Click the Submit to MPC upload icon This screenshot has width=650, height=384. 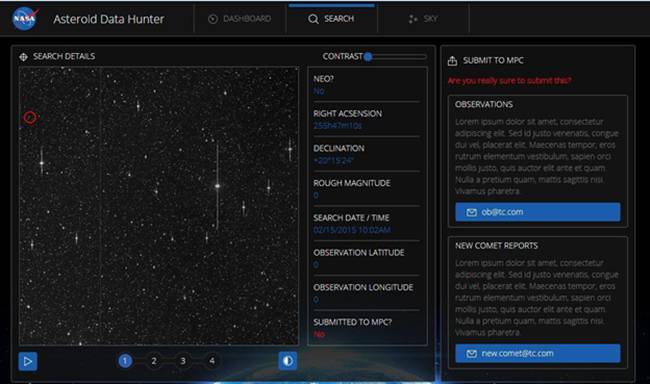pos(452,61)
